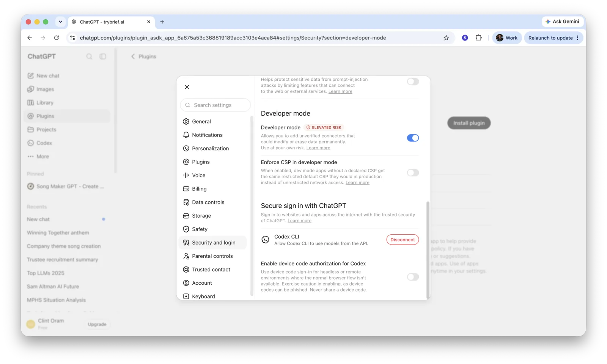Close the settings dialog with X

tap(187, 87)
